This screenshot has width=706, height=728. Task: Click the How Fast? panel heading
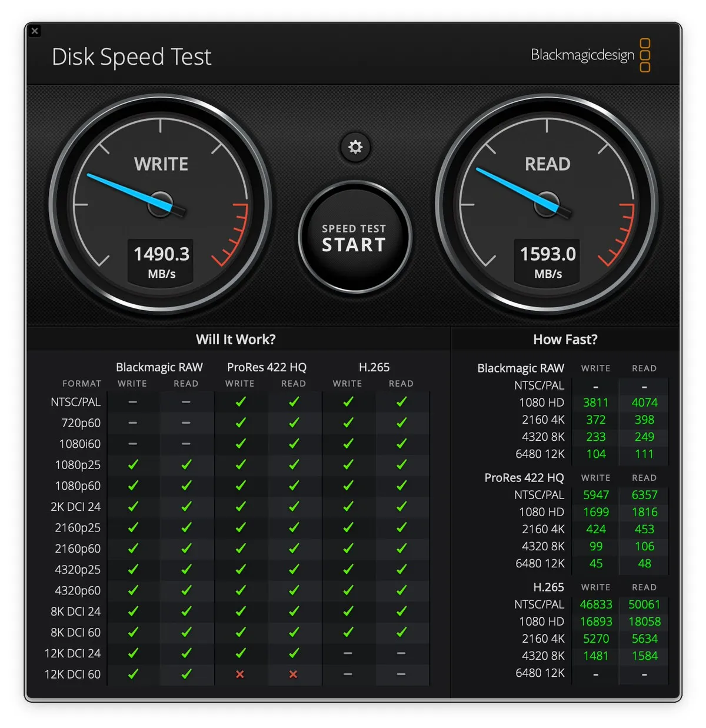[565, 340]
